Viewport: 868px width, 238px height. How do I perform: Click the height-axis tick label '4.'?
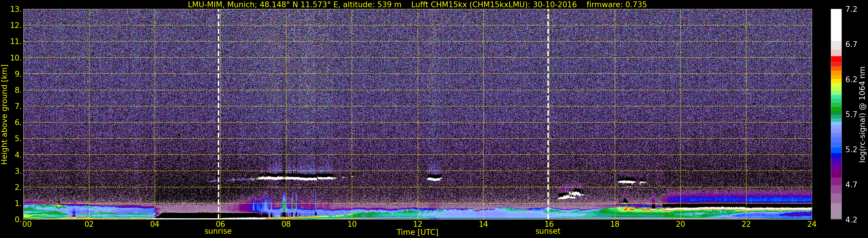18,155
